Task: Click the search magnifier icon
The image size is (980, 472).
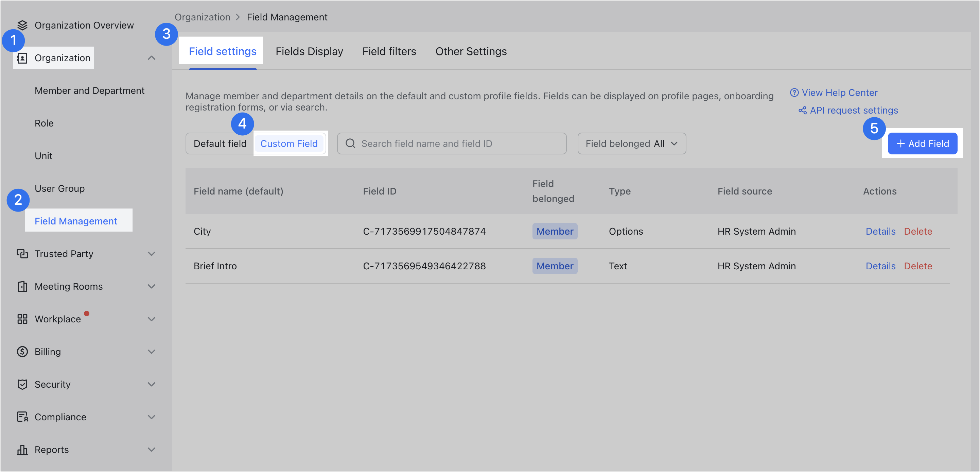Action: [x=350, y=144]
